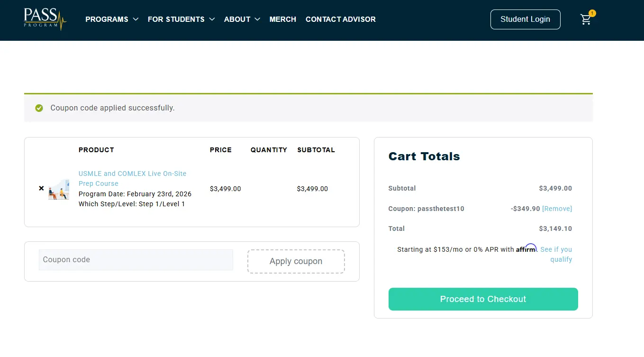Expand the Programs menu chevron
644x357 pixels.
click(136, 19)
